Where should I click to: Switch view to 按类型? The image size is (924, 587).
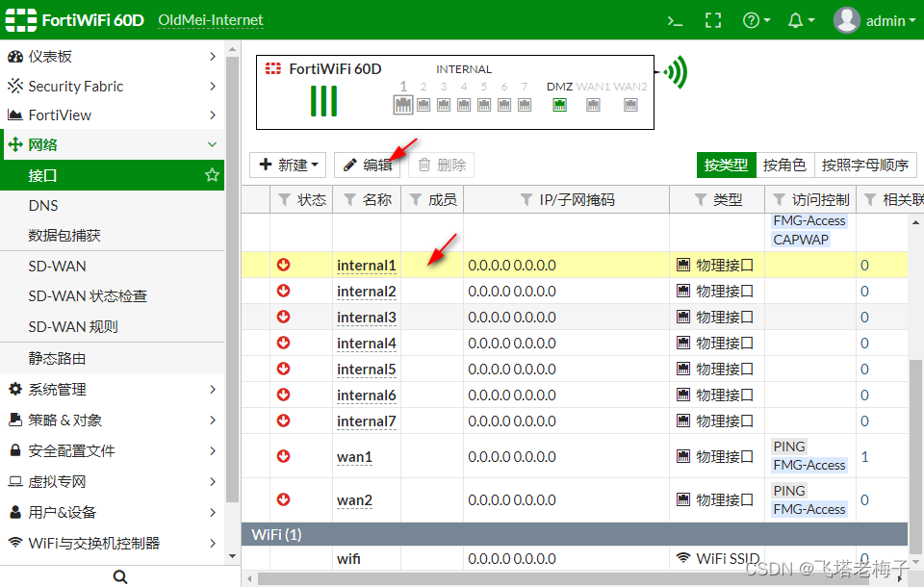(x=726, y=165)
